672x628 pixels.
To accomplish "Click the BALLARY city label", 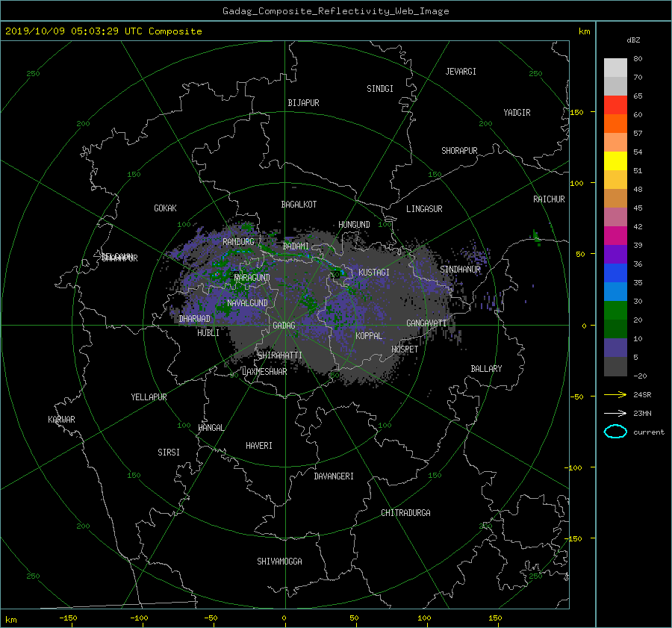I will coord(486,369).
